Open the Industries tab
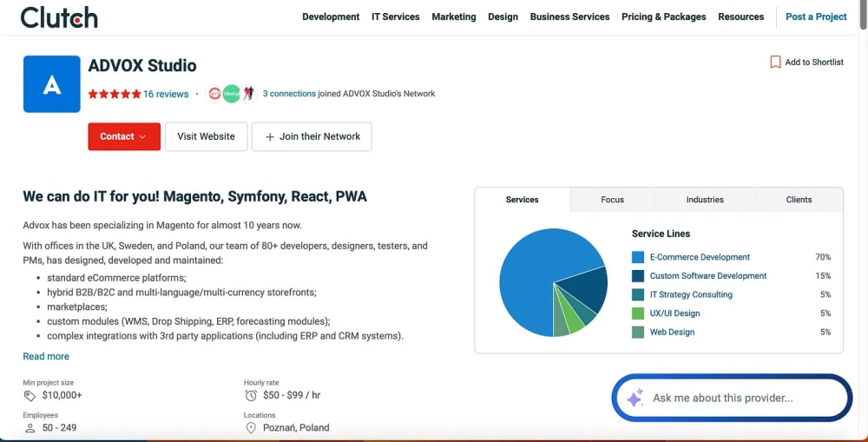Screen dimensions: 868x442 coord(705,200)
